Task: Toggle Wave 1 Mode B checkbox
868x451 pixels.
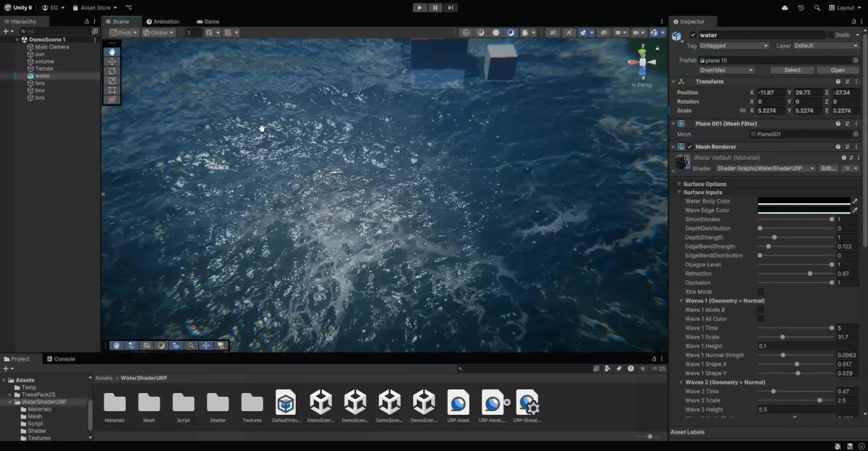Action: (761, 310)
